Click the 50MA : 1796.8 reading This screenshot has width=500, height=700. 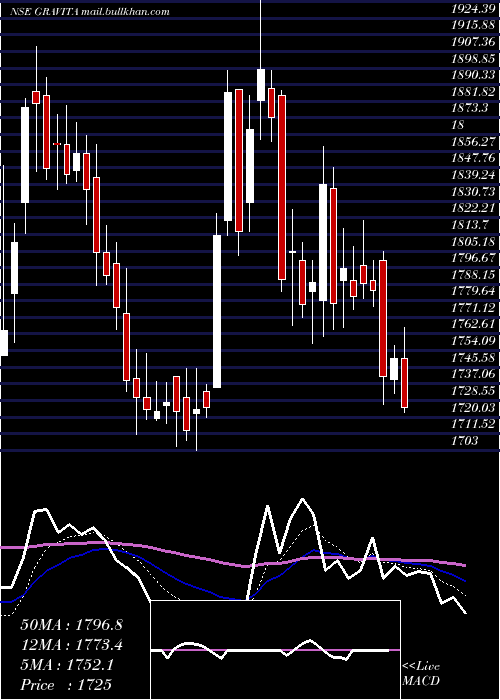pyautogui.click(x=71, y=625)
